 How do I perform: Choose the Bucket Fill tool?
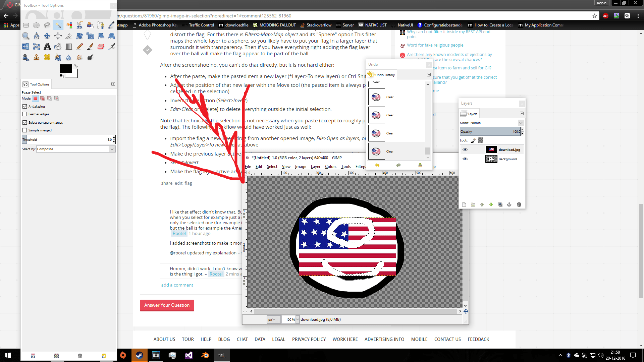(x=58, y=47)
